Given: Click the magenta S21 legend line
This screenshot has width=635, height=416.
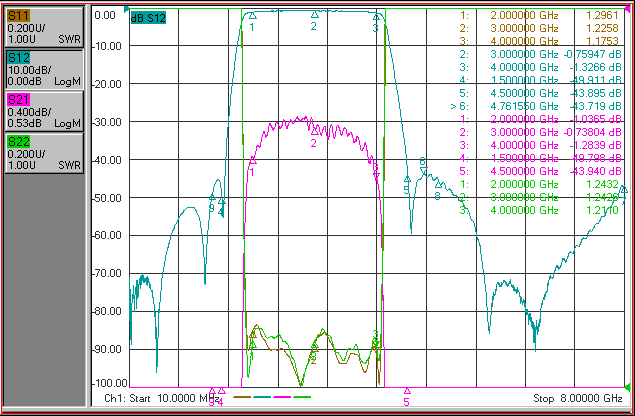Looking at the screenshot, I should [x=282, y=397].
